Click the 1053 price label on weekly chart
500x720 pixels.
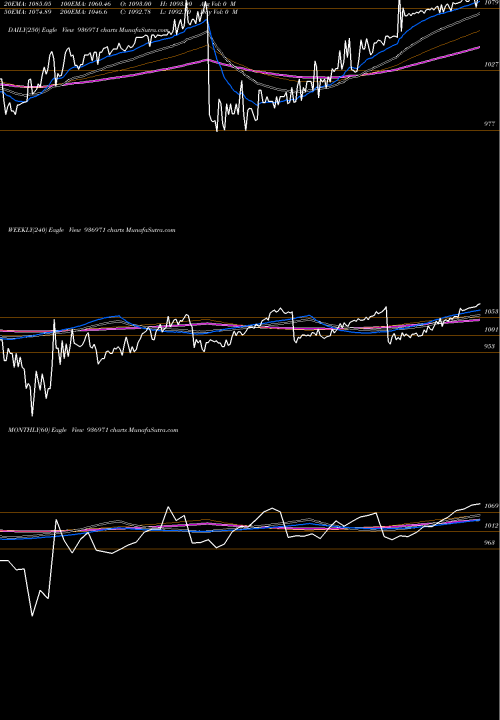click(491, 312)
